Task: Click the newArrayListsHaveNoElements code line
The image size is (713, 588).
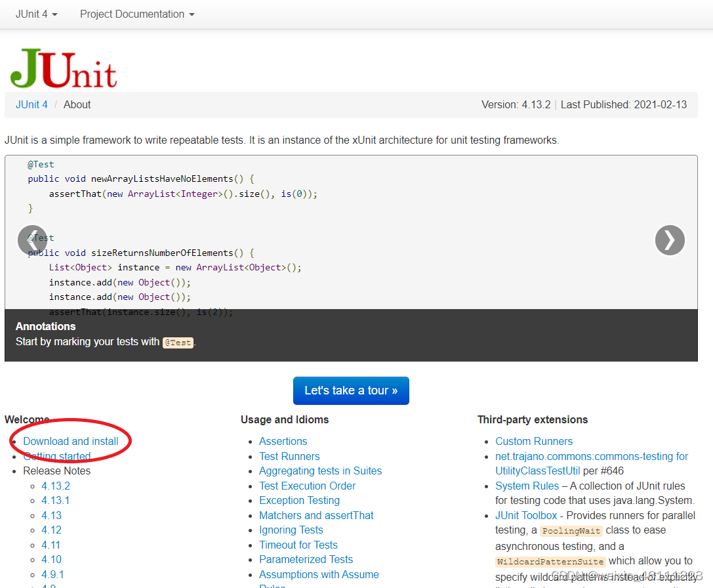Action: coord(141,179)
